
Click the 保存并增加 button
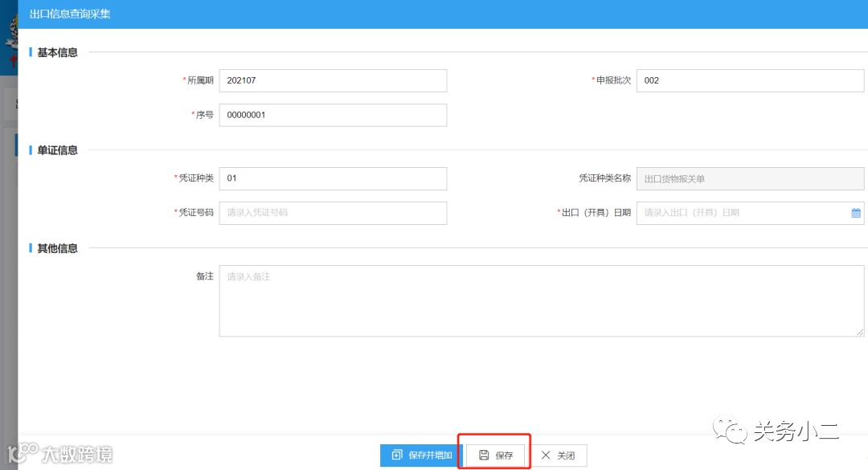click(x=420, y=455)
